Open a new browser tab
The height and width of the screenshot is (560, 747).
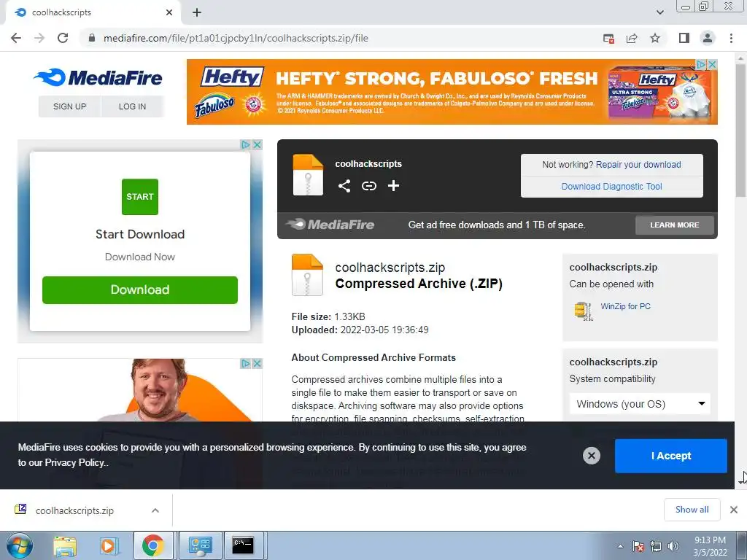197,12
